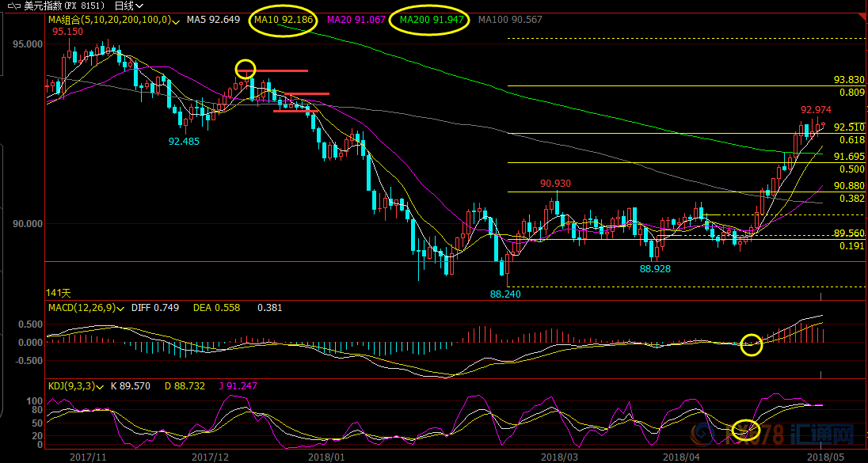Open the MACD(12,26,9) indicator dropdown
The image size is (868, 463).
[121, 308]
